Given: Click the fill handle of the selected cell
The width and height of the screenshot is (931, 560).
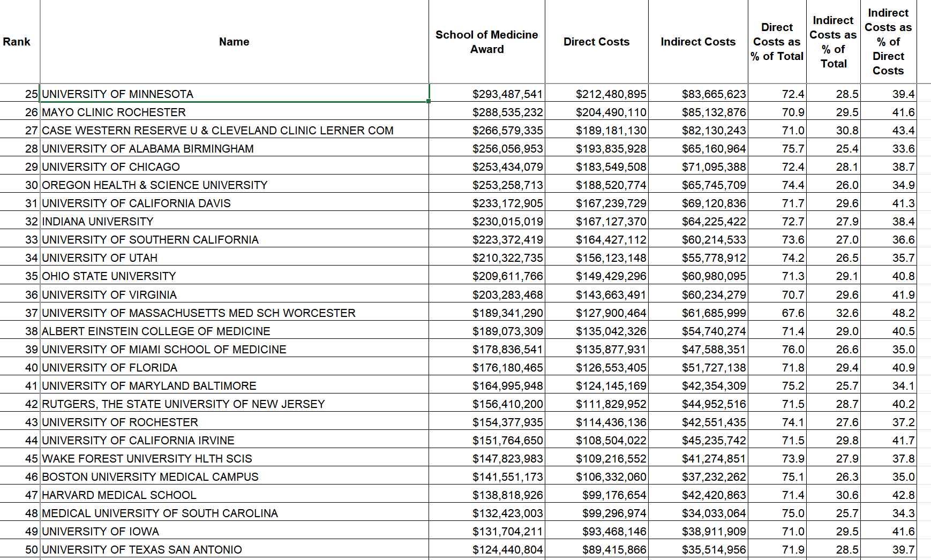Looking at the screenshot, I should [429, 101].
